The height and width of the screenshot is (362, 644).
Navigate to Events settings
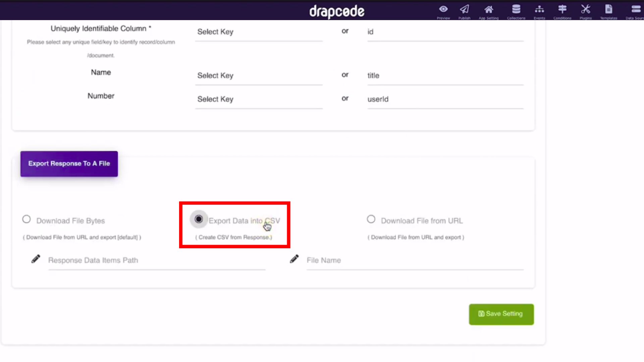pos(539,11)
